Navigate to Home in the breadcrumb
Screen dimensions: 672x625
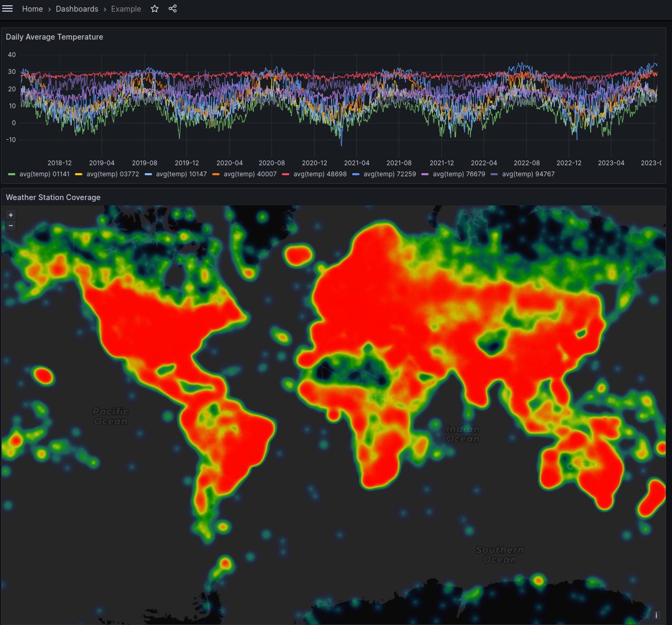[x=32, y=8]
